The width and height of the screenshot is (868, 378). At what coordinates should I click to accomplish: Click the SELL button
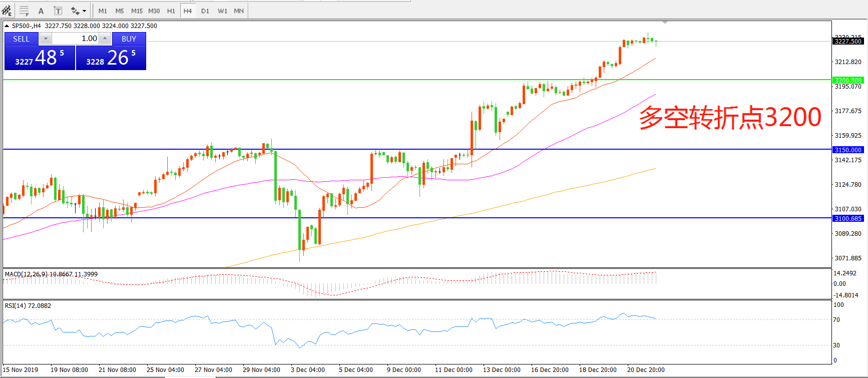pyautogui.click(x=21, y=39)
